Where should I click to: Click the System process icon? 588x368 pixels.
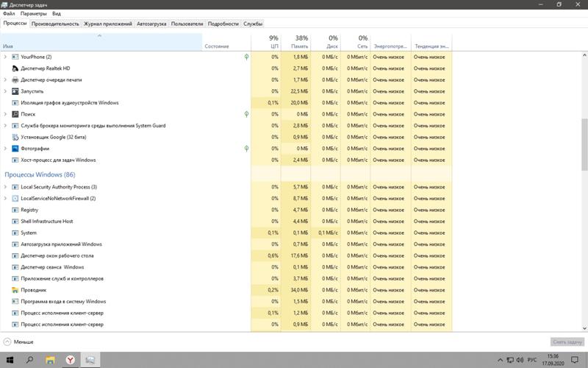click(x=15, y=233)
